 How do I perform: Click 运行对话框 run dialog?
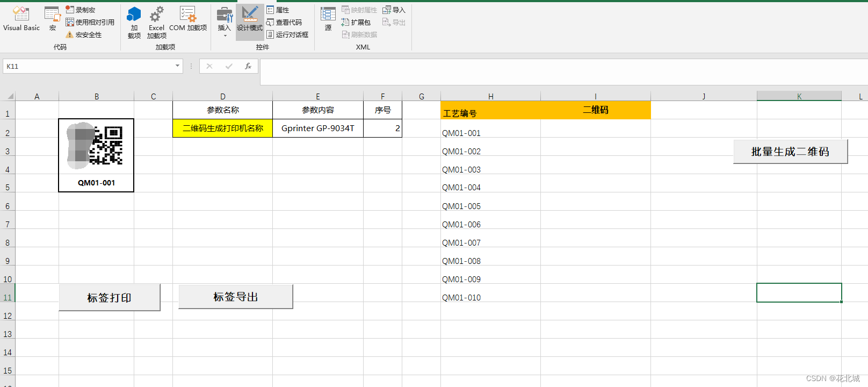tap(287, 34)
